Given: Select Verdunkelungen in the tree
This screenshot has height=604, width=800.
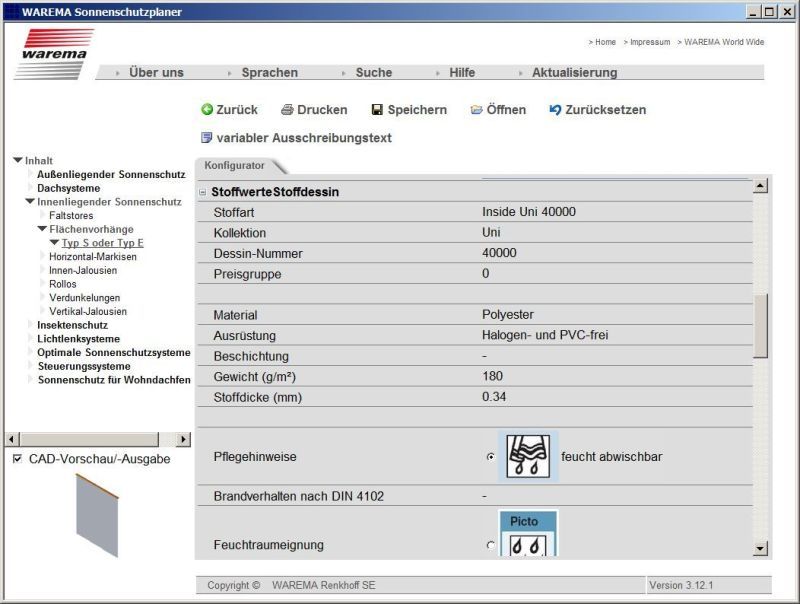Looking at the screenshot, I should tap(85, 298).
